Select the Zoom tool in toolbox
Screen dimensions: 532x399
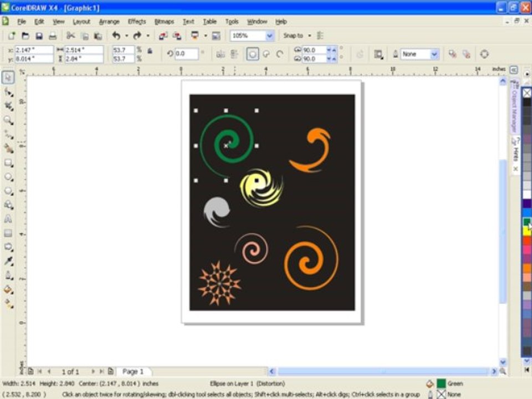[8, 120]
